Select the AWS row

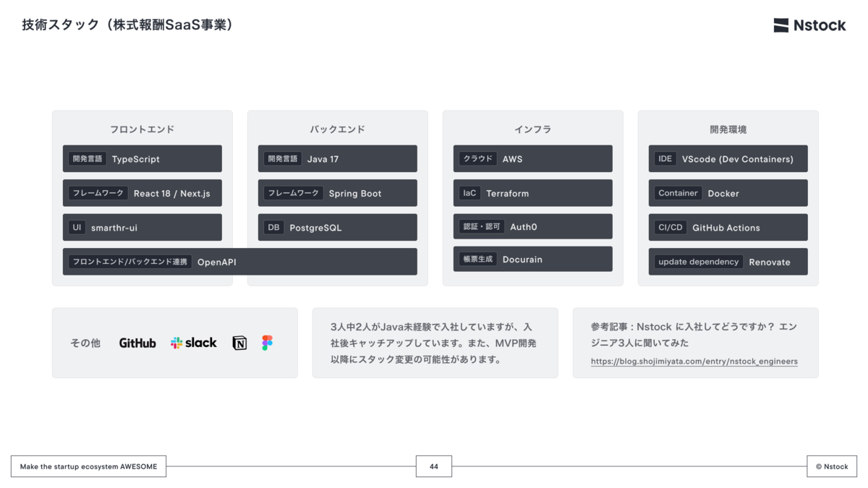pyautogui.click(x=533, y=158)
